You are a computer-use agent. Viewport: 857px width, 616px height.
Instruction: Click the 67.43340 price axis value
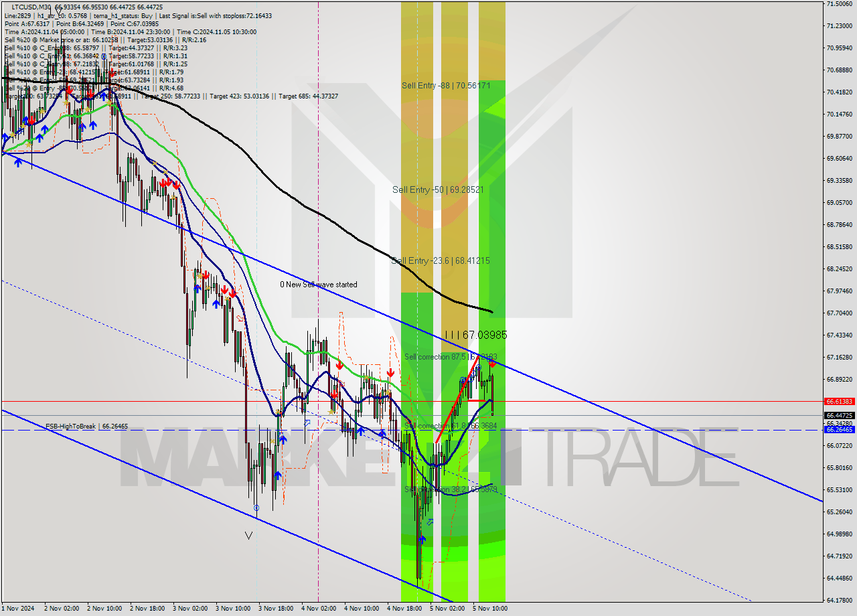point(839,335)
